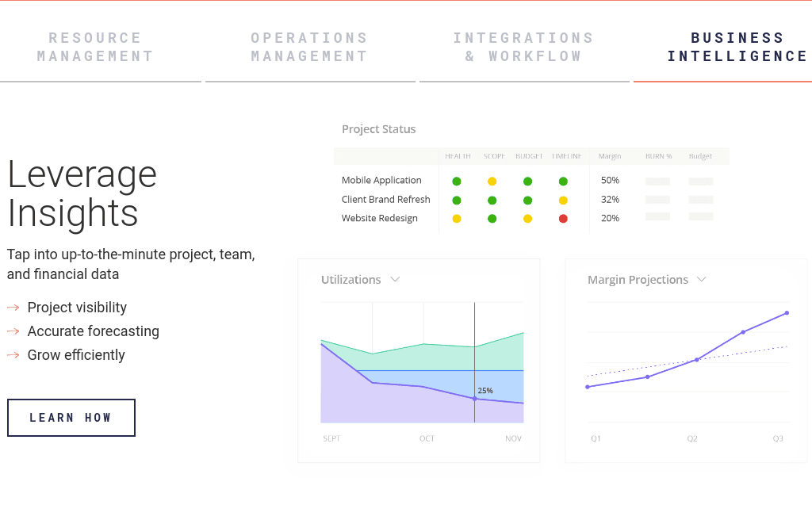Click the NOV label on Utilizations chart
Image resolution: width=812 pixels, height=520 pixels.
coord(513,438)
